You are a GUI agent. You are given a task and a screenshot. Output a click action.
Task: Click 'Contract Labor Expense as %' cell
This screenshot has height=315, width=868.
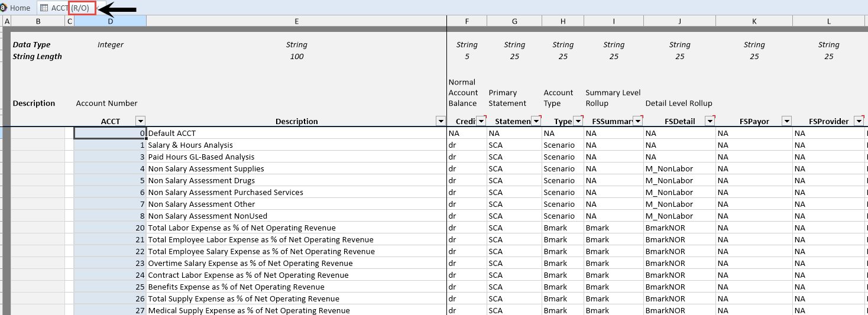pyautogui.click(x=296, y=275)
